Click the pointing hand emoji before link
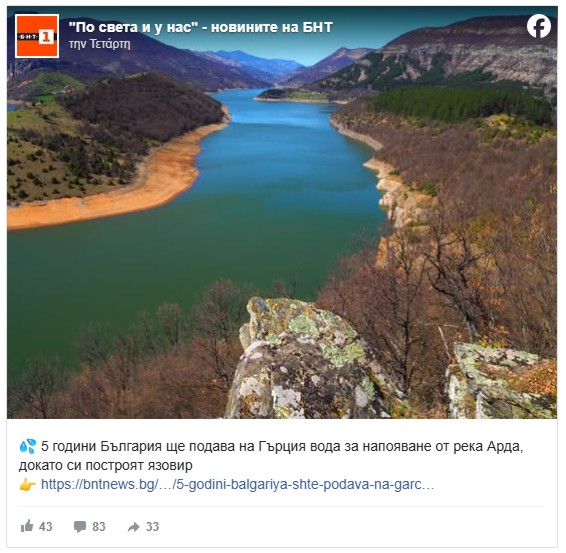This screenshot has height=553, width=566. coord(28,484)
